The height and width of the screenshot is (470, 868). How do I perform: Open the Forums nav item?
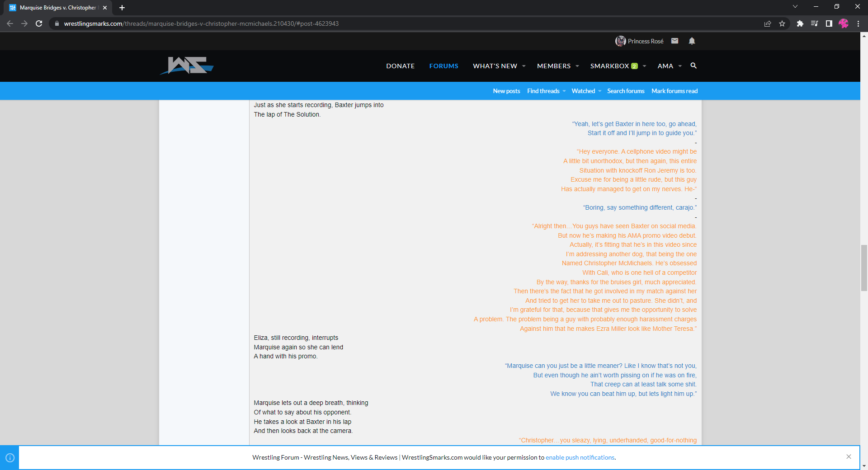coord(443,66)
